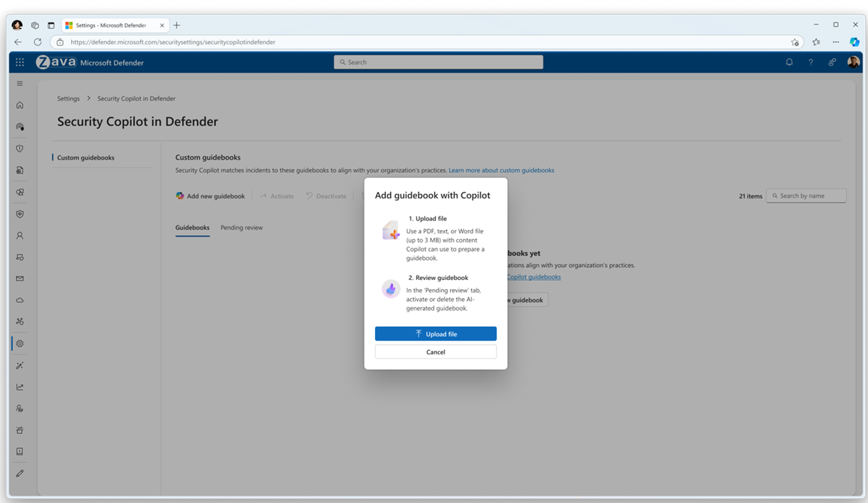Click the Search by name field
868x503 pixels.
[x=806, y=196]
